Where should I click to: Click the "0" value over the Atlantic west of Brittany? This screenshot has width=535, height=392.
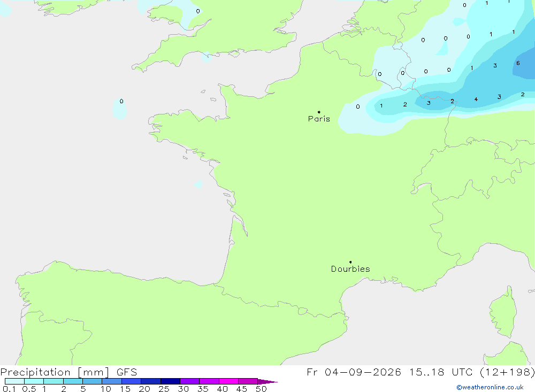coord(121,101)
